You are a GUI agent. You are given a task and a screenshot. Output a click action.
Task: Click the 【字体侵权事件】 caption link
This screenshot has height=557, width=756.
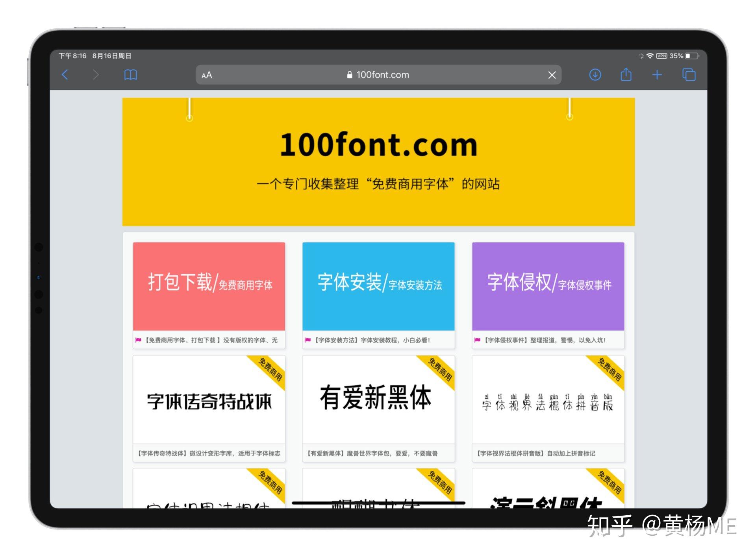point(545,340)
